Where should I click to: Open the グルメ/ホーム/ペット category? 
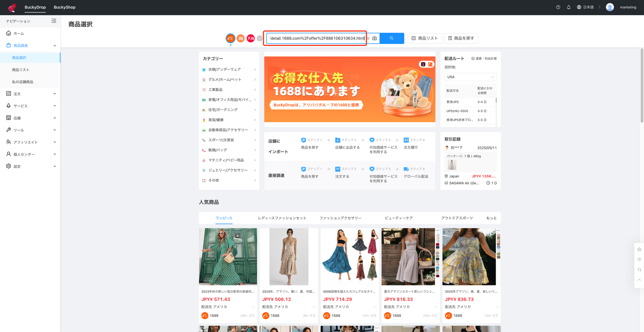229,80
